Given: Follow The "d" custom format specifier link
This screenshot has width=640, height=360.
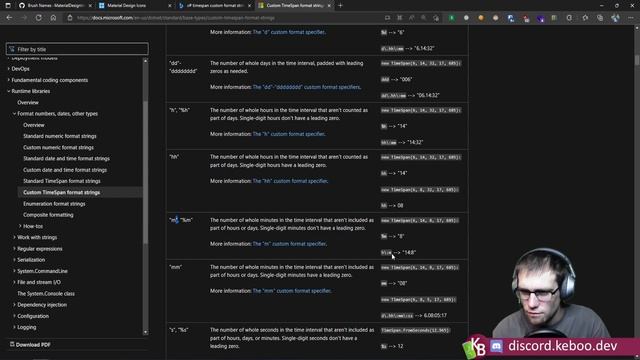Looking at the screenshot, I should click(289, 32).
